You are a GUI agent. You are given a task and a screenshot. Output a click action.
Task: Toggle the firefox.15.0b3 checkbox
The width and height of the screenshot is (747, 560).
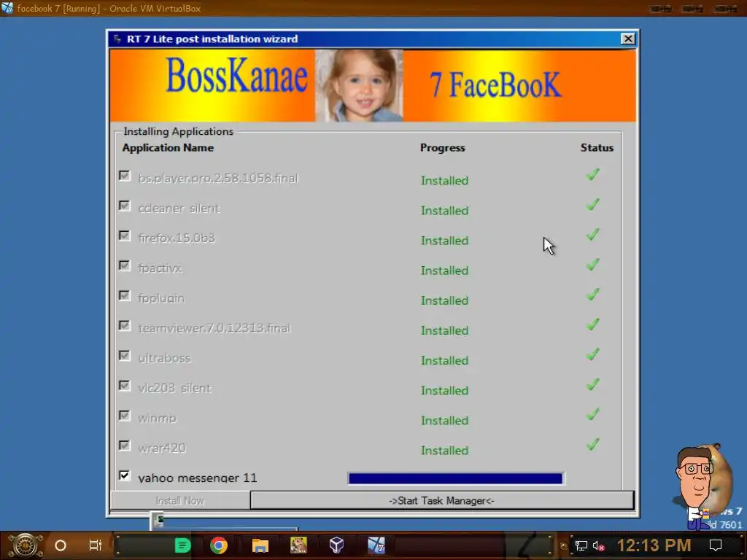124,236
